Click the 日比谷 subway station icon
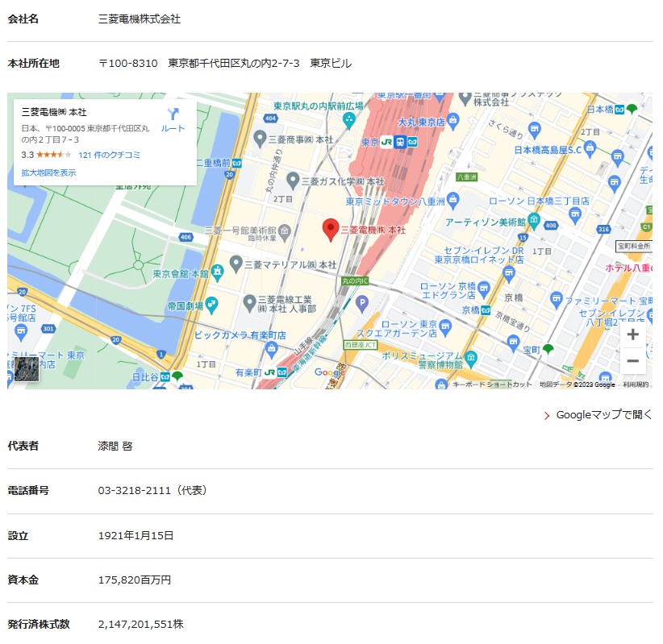 point(165,377)
